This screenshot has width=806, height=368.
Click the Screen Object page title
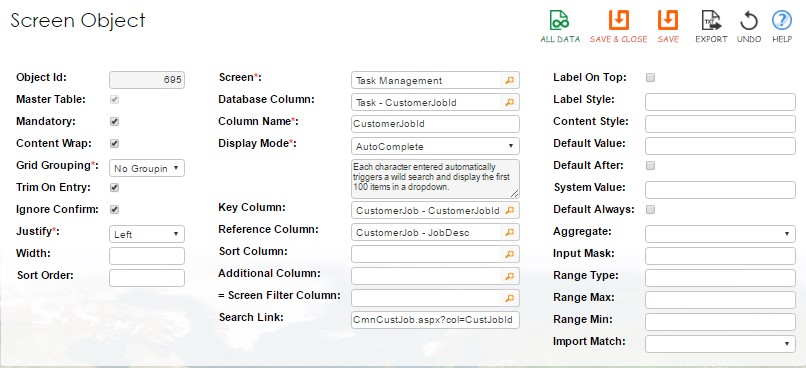[78, 21]
